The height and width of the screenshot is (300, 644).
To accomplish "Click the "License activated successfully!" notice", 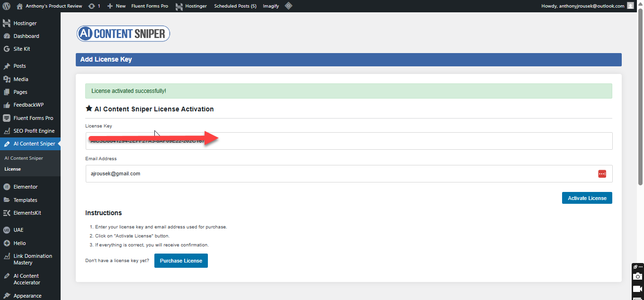I will [349, 91].
